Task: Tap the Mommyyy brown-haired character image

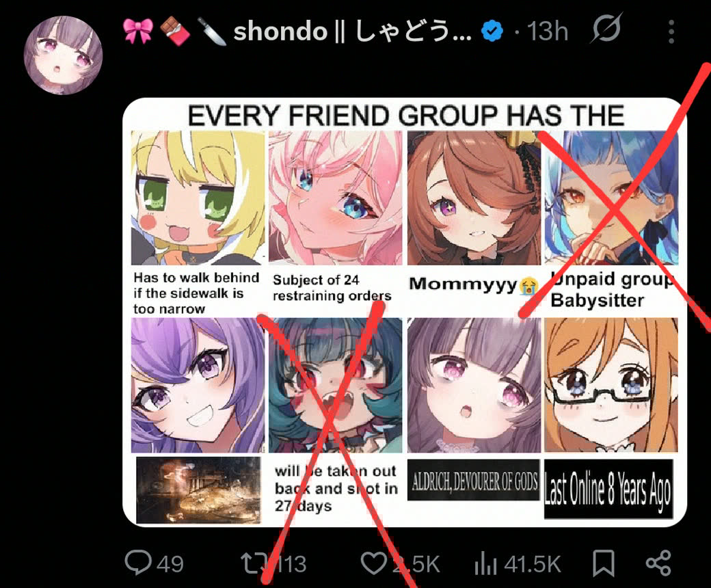Action: coord(474,198)
